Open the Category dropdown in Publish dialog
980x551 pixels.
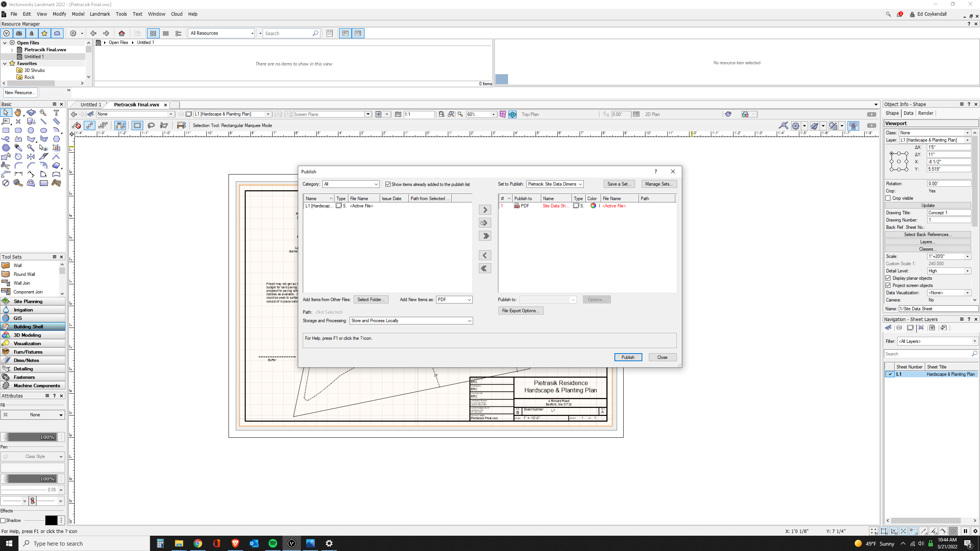[351, 184]
